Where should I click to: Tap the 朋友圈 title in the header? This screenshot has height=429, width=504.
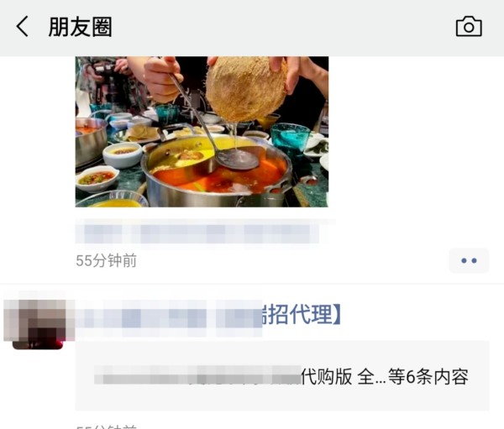click(x=81, y=27)
